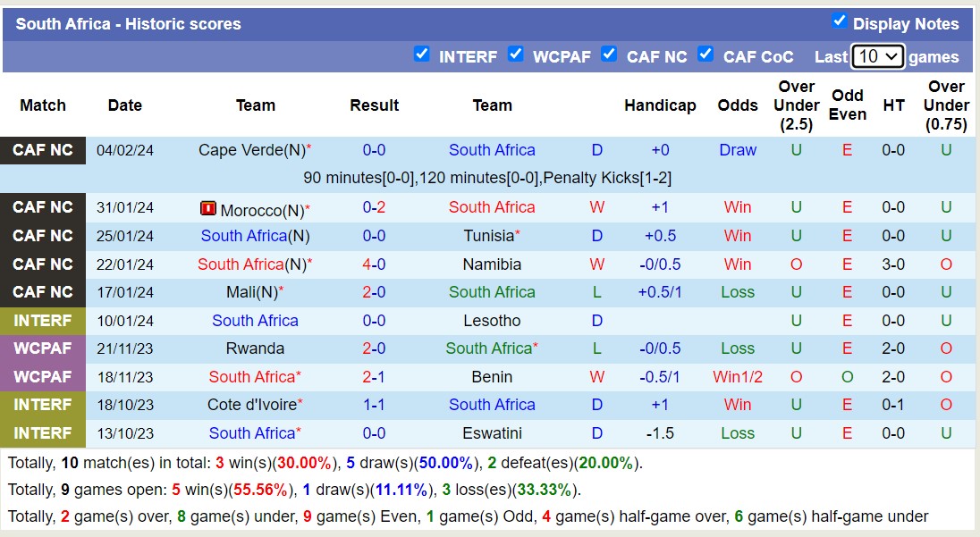Toggle the Display Notes checkbox
Viewport: 980px width, 537px height.
[839, 21]
